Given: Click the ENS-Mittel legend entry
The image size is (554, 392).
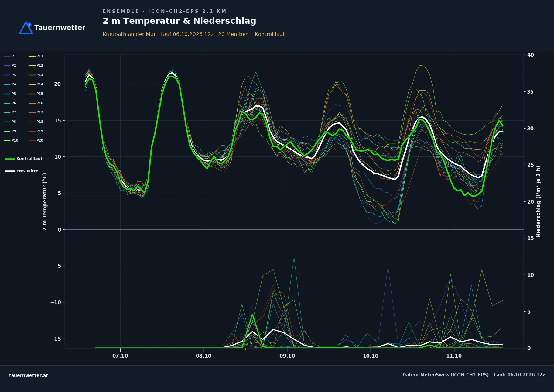Looking at the screenshot, I should coord(22,171).
